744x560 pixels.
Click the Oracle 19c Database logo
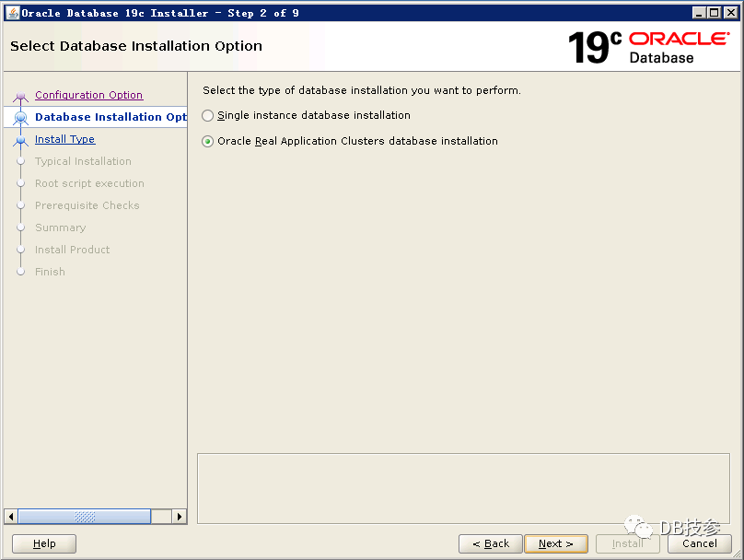648,48
